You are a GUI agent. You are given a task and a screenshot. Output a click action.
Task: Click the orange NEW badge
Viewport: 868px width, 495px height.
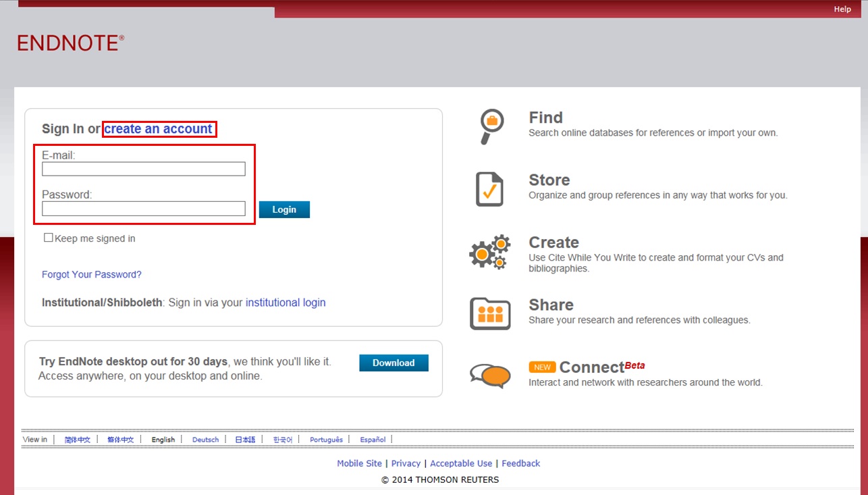pos(542,367)
